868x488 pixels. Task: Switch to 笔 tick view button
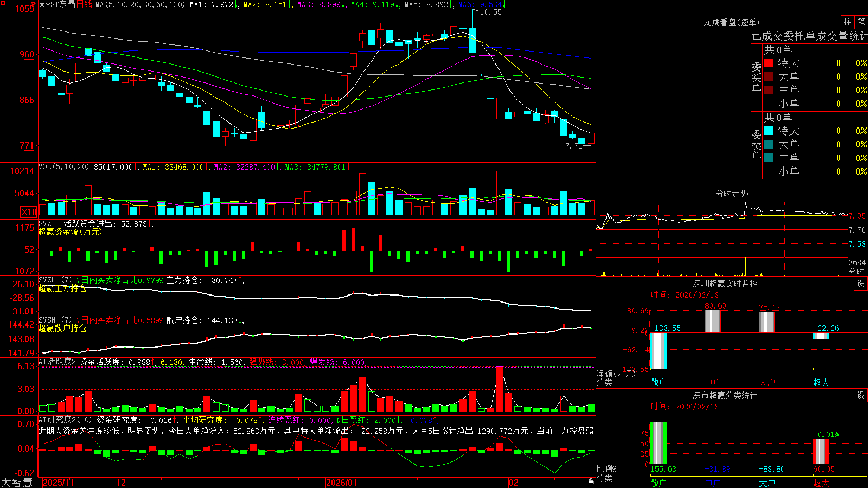click(861, 22)
